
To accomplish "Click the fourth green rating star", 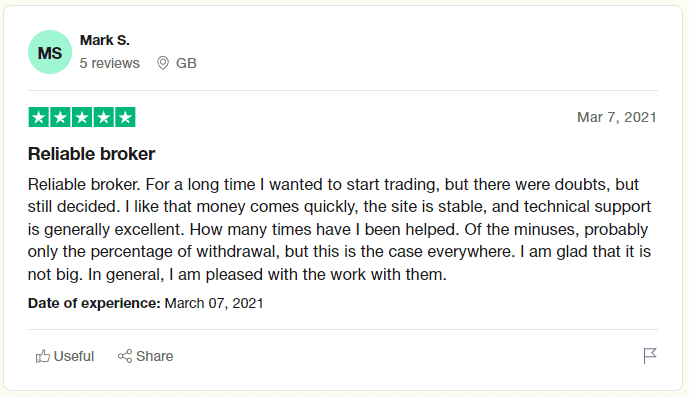I will point(104,117).
